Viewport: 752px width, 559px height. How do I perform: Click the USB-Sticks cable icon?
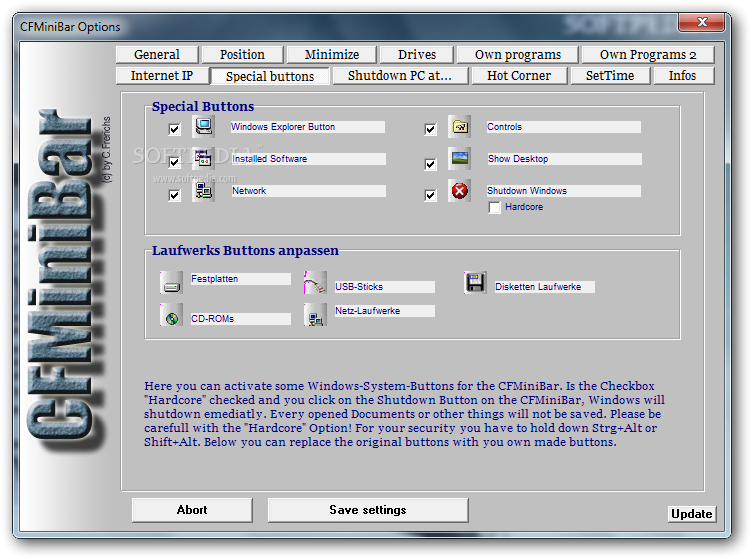coord(316,283)
